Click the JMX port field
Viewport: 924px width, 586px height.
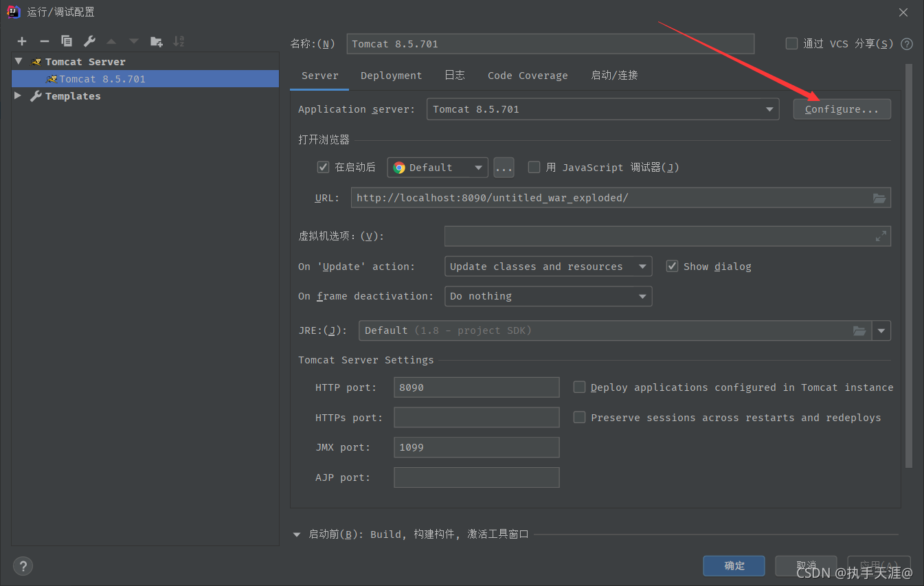point(477,447)
